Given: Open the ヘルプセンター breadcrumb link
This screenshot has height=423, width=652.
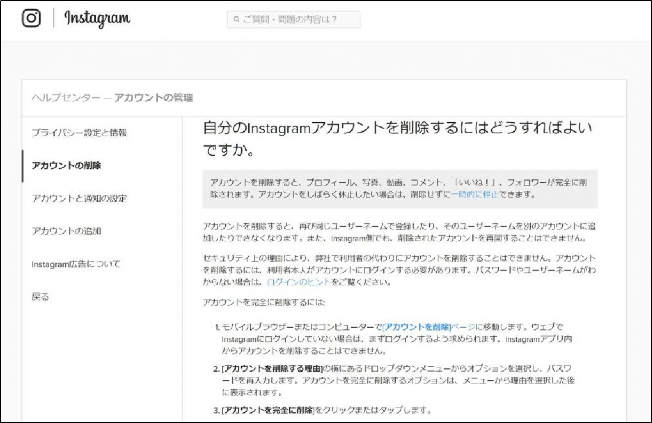Looking at the screenshot, I should coord(66,98).
